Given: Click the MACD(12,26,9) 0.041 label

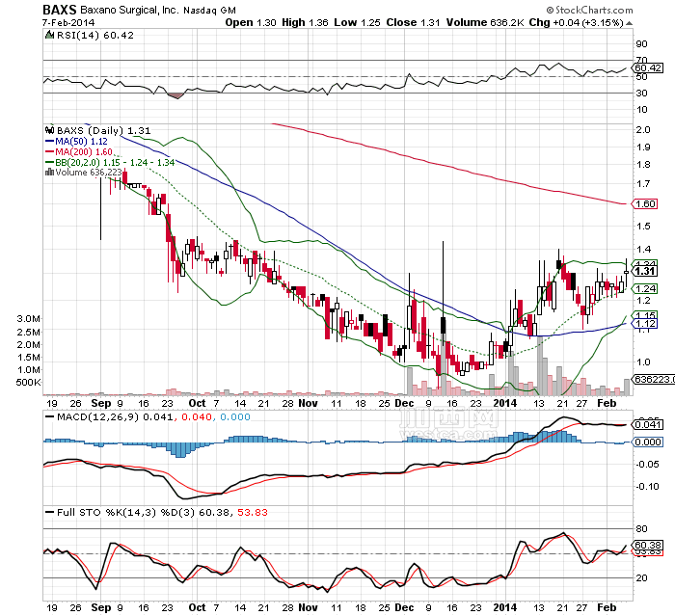Looking at the screenshot, I should coord(115,416).
